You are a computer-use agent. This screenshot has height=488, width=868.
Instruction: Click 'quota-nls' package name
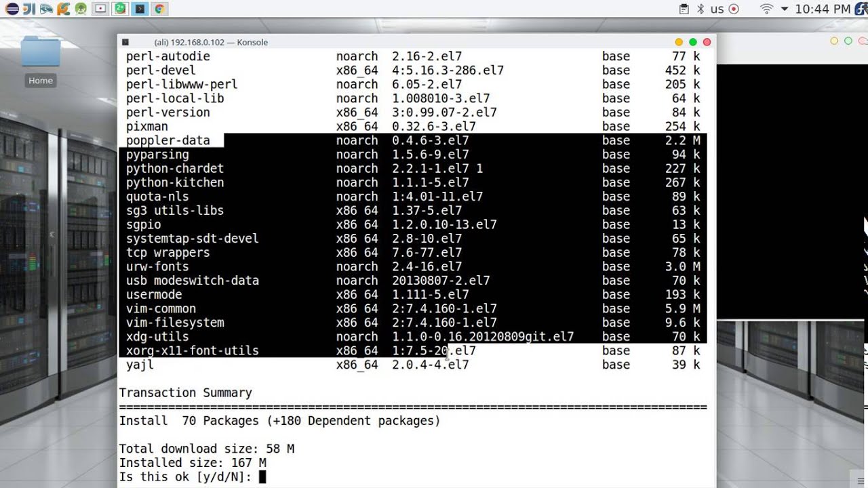coord(157,197)
